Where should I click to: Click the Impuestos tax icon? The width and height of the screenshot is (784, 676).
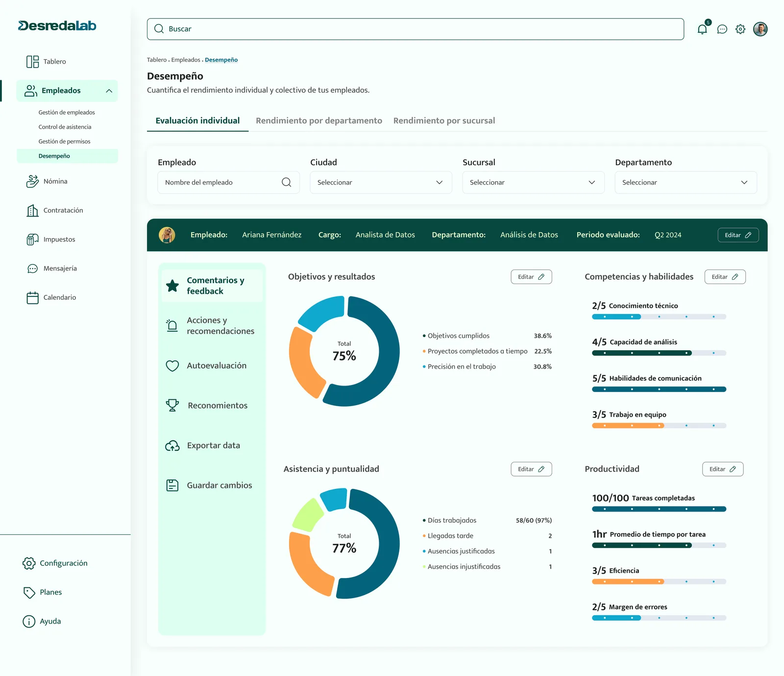32,240
